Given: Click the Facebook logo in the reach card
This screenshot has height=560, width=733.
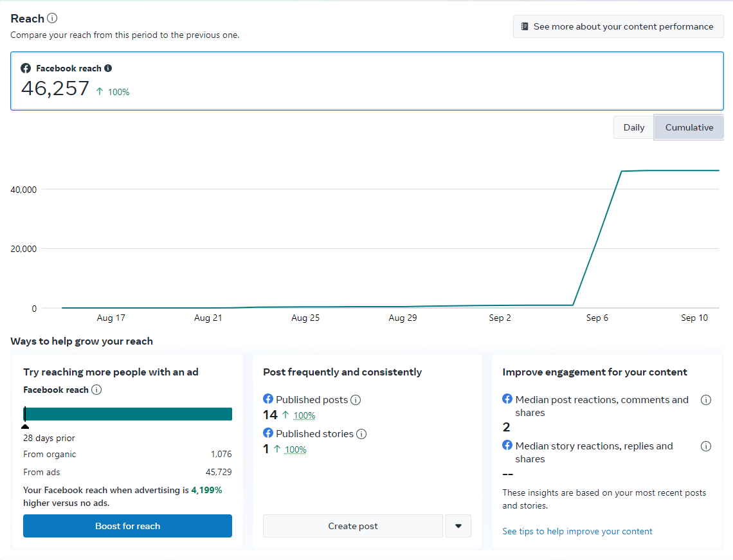Looking at the screenshot, I should [26, 68].
